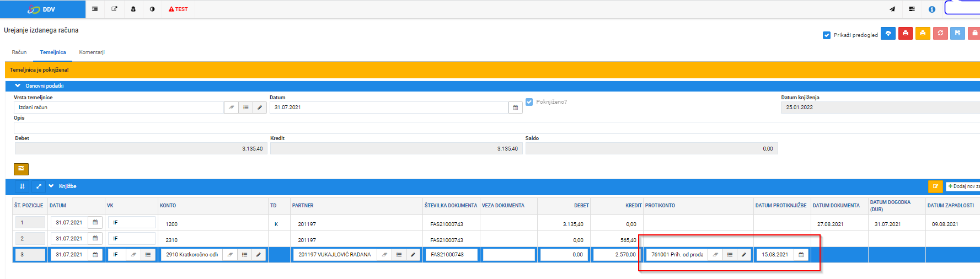Image resolution: width=980 pixels, height=279 pixels.
Task: Switch to the Račun tab
Action: tap(19, 52)
